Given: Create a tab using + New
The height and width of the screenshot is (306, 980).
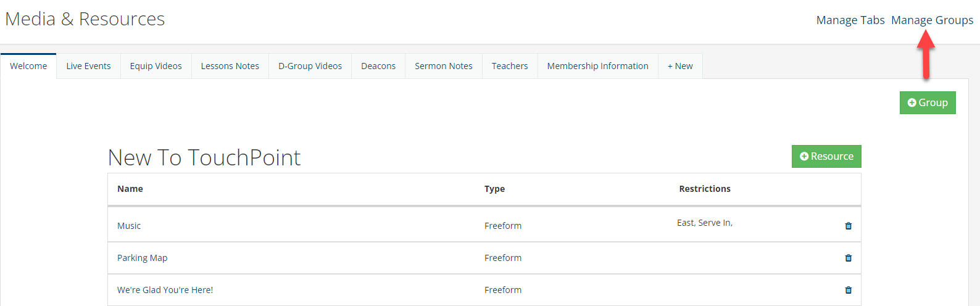Looking at the screenshot, I should tap(680, 66).
